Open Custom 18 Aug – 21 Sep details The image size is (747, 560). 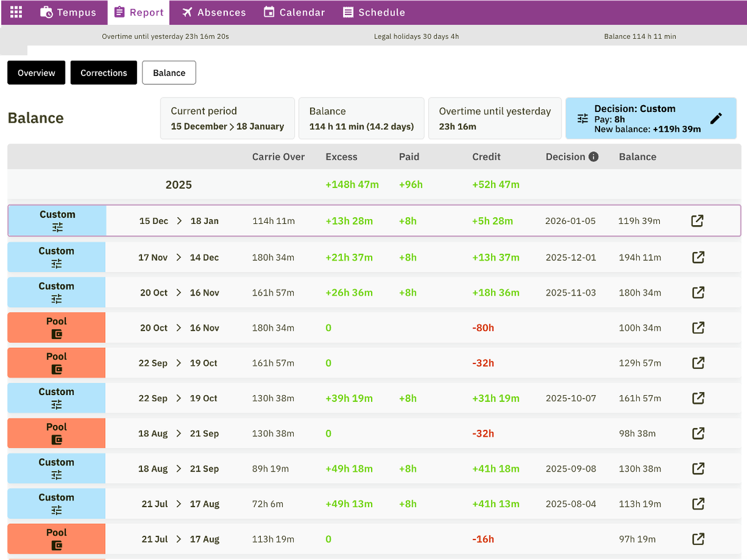click(698, 469)
